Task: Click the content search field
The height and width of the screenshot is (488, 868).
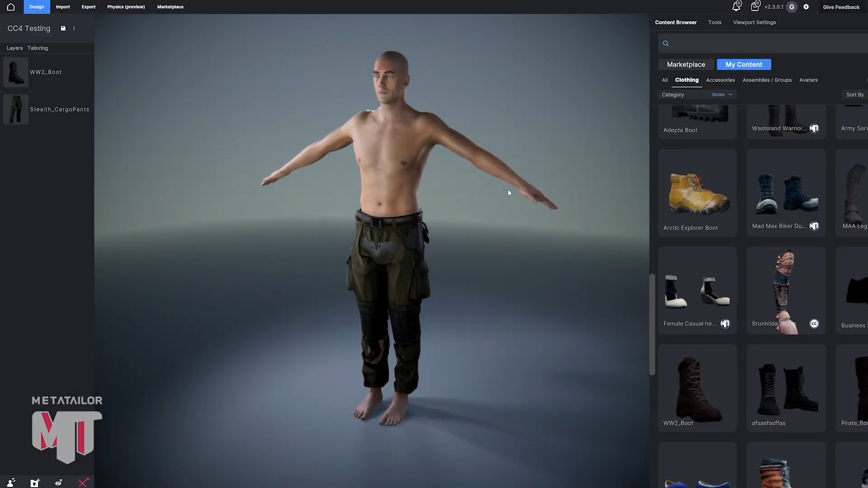Action: pyautogui.click(x=763, y=43)
